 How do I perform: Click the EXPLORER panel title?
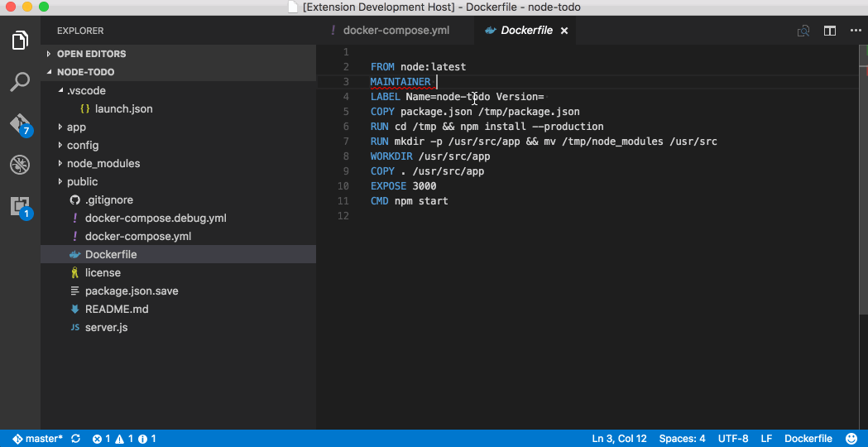pyautogui.click(x=80, y=31)
